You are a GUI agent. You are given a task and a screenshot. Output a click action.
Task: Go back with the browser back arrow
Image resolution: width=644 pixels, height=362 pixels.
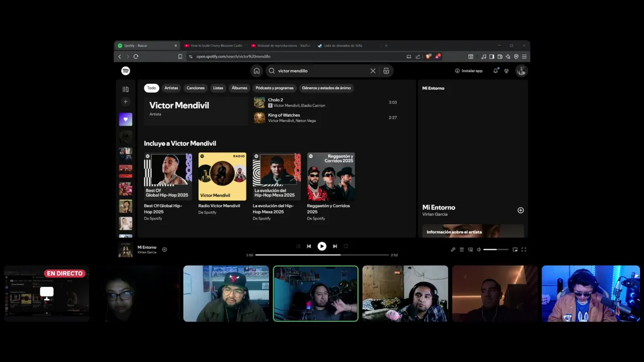pos(120,57)
